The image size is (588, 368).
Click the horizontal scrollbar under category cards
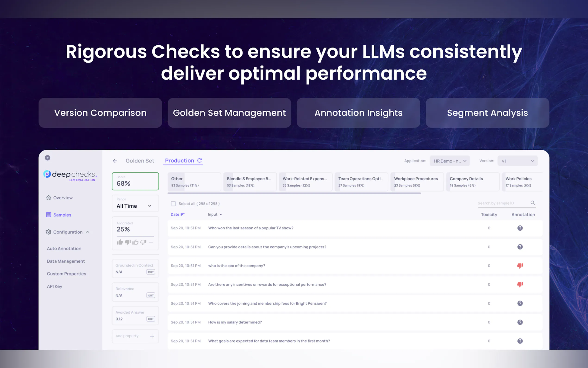pyautogui.click(x=294, y=193)
